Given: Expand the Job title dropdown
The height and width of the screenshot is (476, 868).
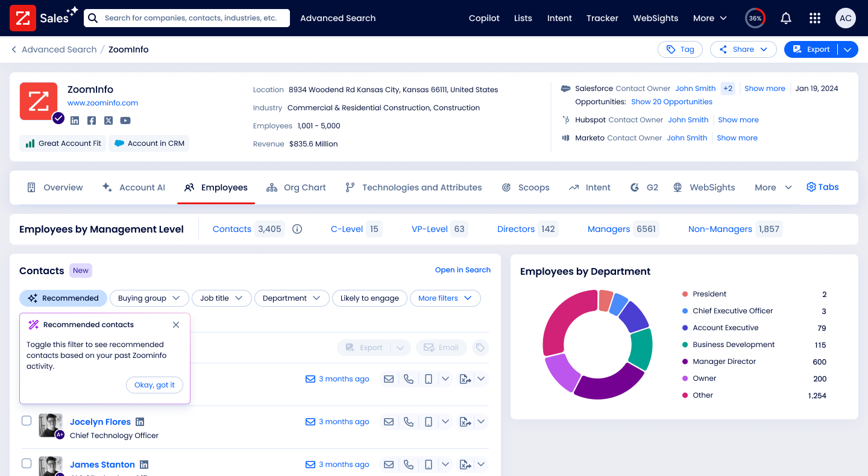Looking at the screenshot, I should click(x=222, y=298).
